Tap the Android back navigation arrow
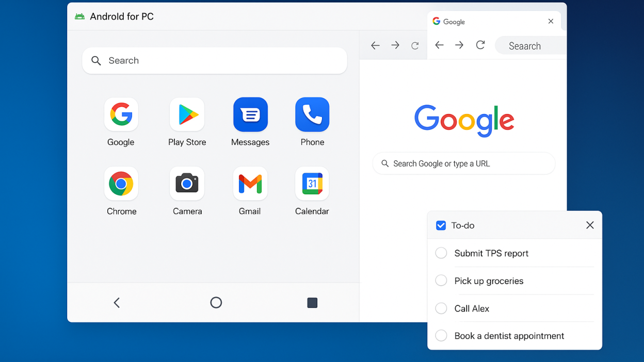 pos(117,303)
